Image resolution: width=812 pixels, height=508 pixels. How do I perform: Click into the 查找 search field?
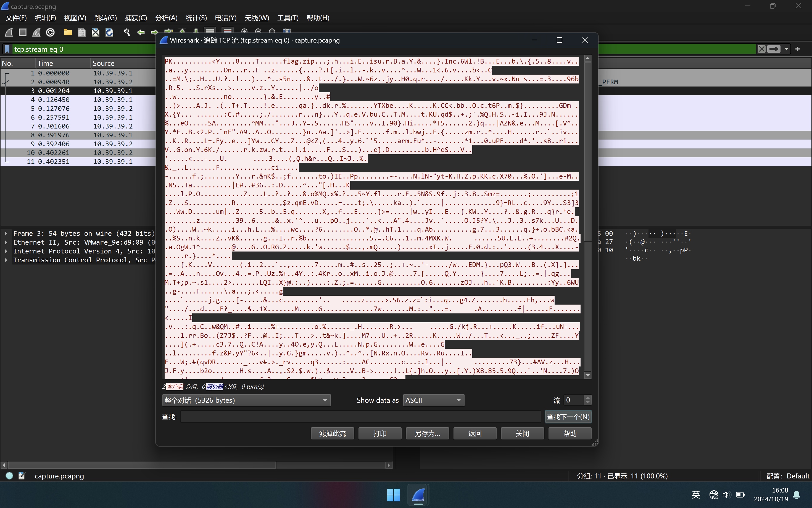click(360, 417)
